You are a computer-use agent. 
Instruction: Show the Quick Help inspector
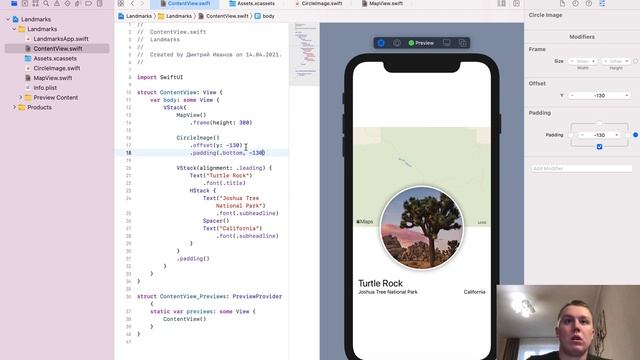tap(589, 3)
